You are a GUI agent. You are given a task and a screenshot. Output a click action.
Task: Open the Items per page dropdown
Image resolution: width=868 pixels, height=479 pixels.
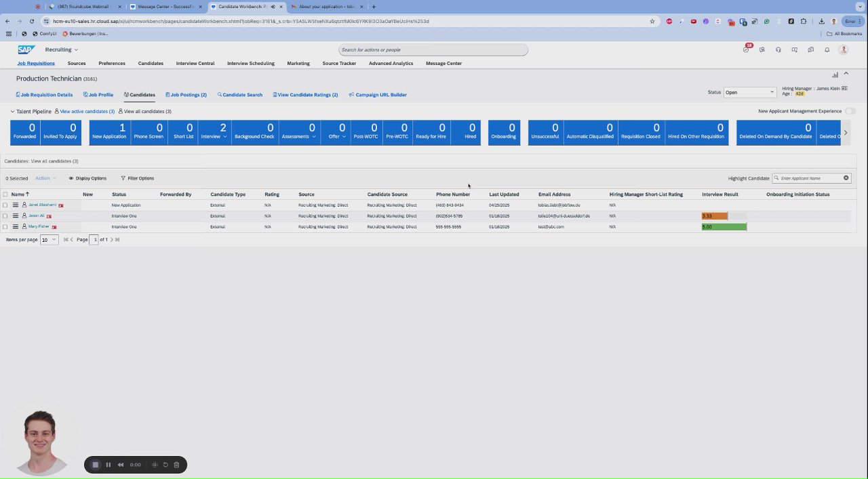[x=49, y=240]
